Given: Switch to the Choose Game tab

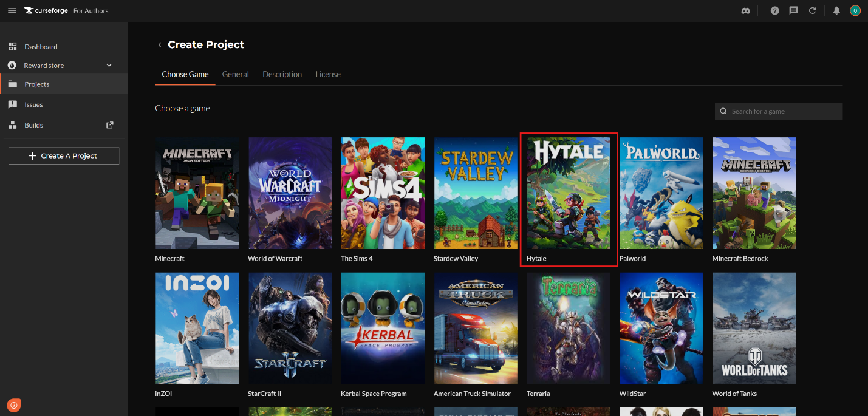Looking at the screenshot, I should tap(185, 74).
